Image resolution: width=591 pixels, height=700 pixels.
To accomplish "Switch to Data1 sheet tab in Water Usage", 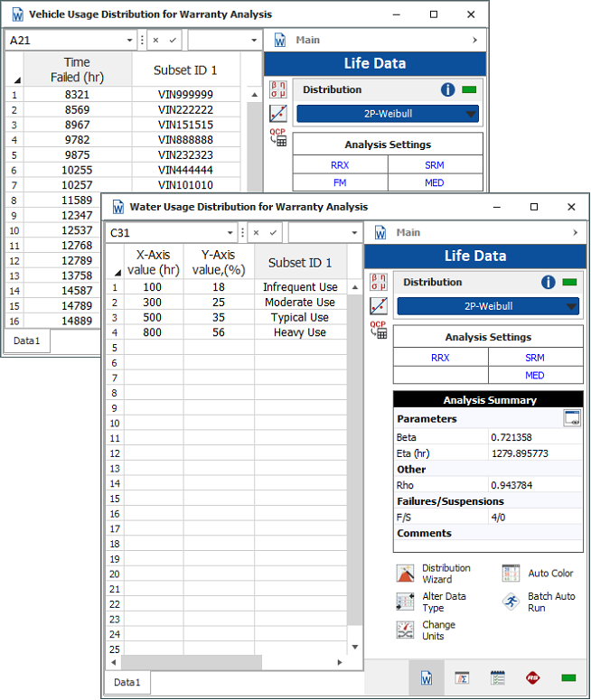I will [127, 682].
